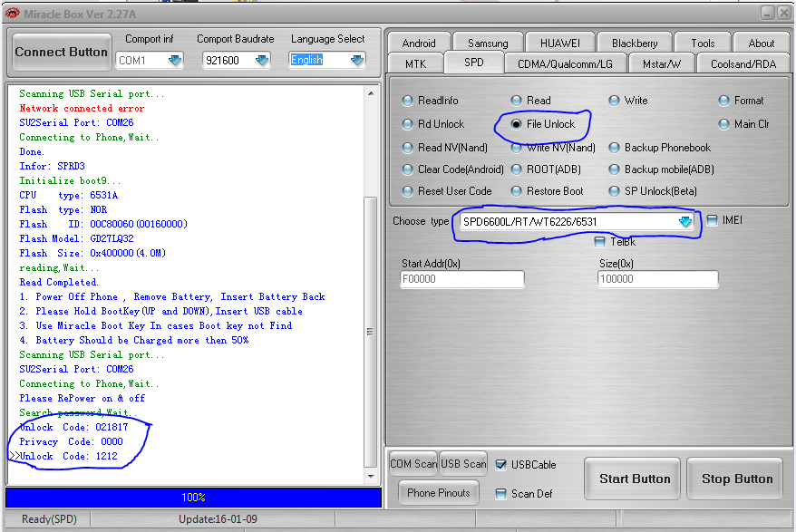
Task: Enable the TelBk checkbox
Action: tap(599, 242)
